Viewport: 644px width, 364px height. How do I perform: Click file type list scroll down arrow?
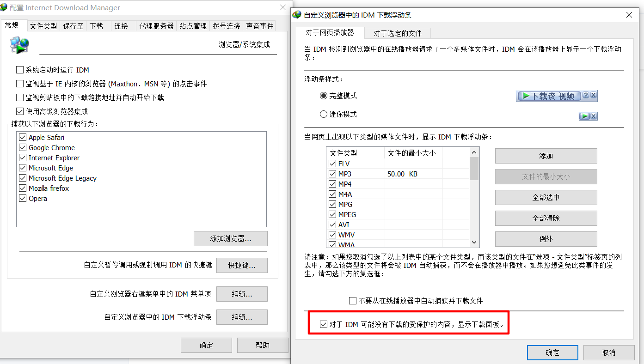click(x=474, y=243)
